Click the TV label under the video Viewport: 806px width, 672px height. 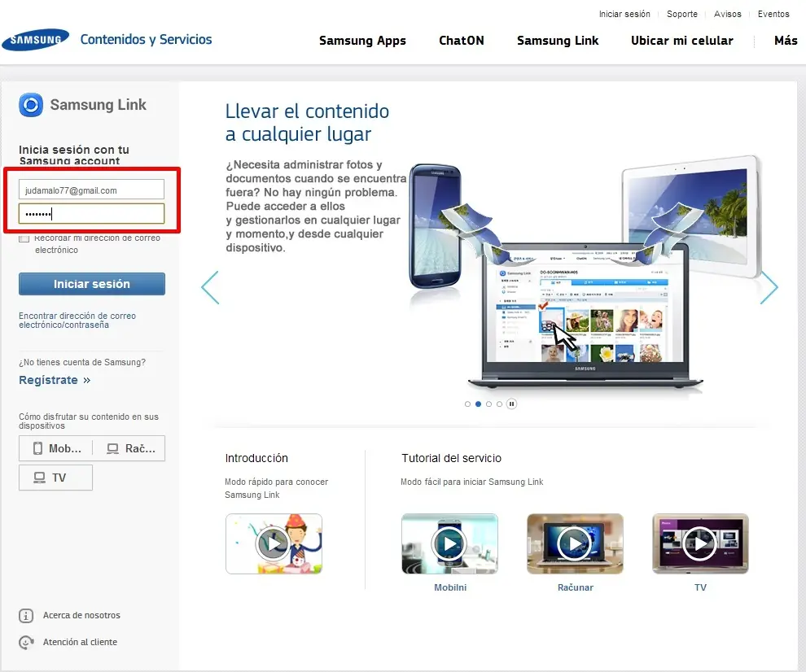click(x=701, y=587)
